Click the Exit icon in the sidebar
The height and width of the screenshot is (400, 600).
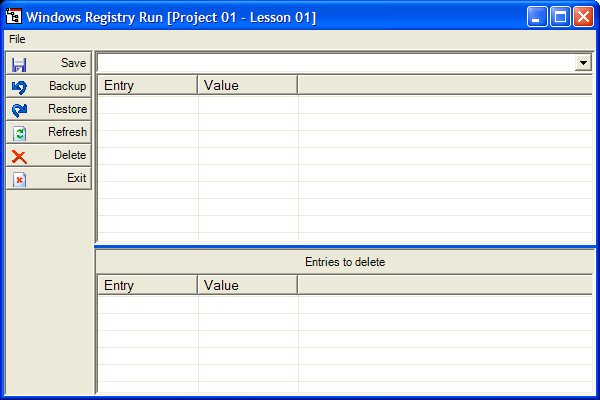pos(19,179)
